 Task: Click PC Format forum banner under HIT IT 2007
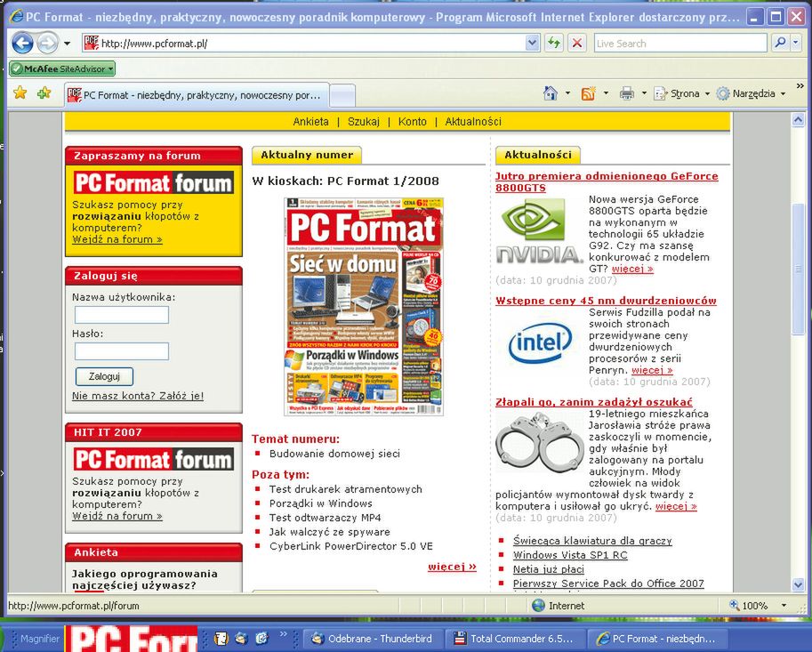[x=153, y=459]
